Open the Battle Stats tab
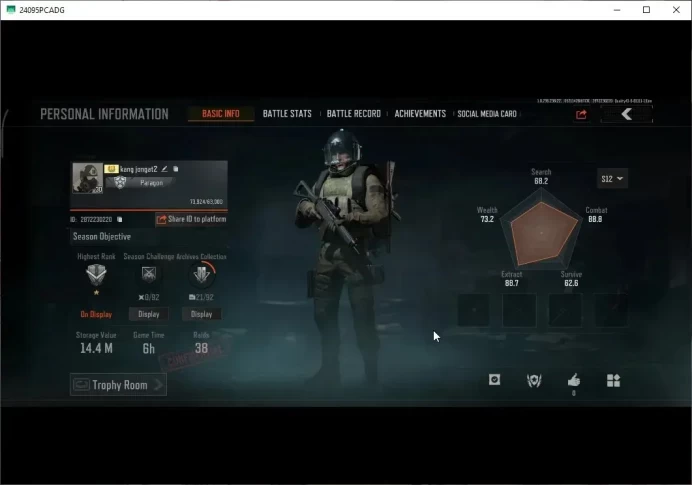Screen dimensions: 692x485 pyautogui.click(x=287, y=114)
